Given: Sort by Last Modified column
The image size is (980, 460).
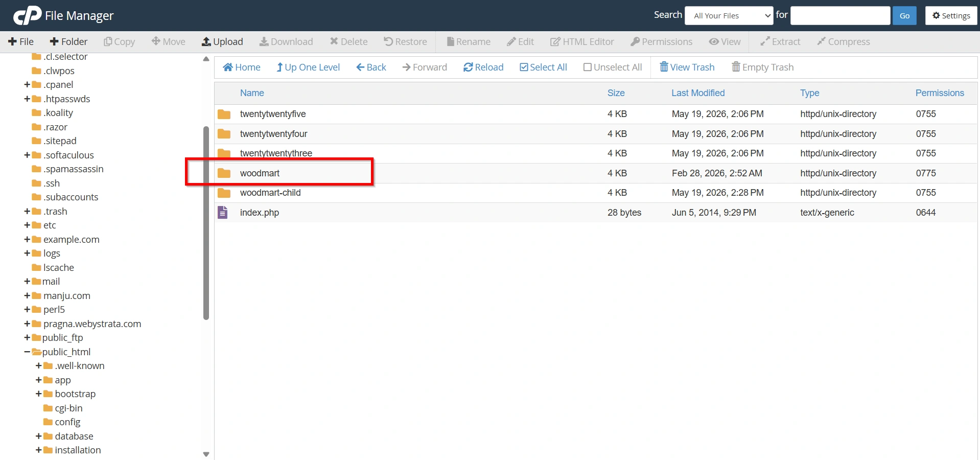Looking at the screenshot, I should 698,93.
